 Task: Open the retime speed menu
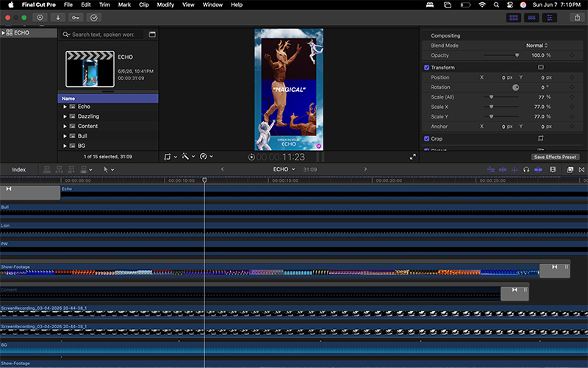point(207,157)
